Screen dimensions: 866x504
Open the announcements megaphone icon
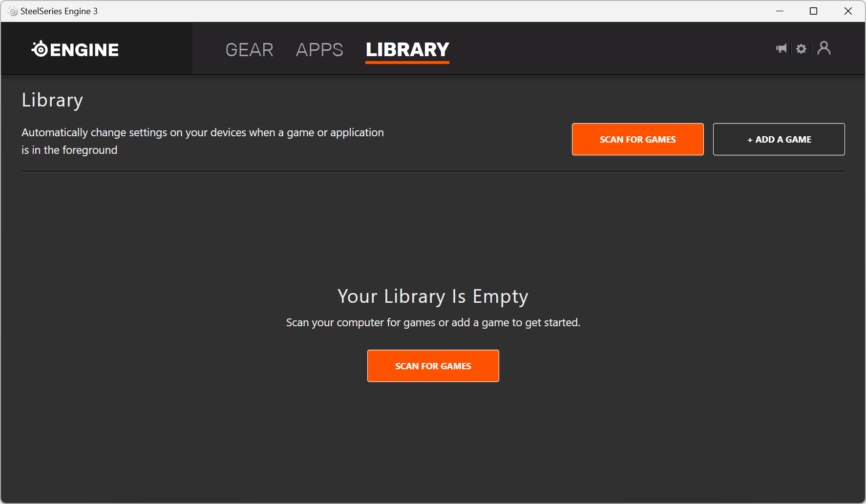point(782,48)
